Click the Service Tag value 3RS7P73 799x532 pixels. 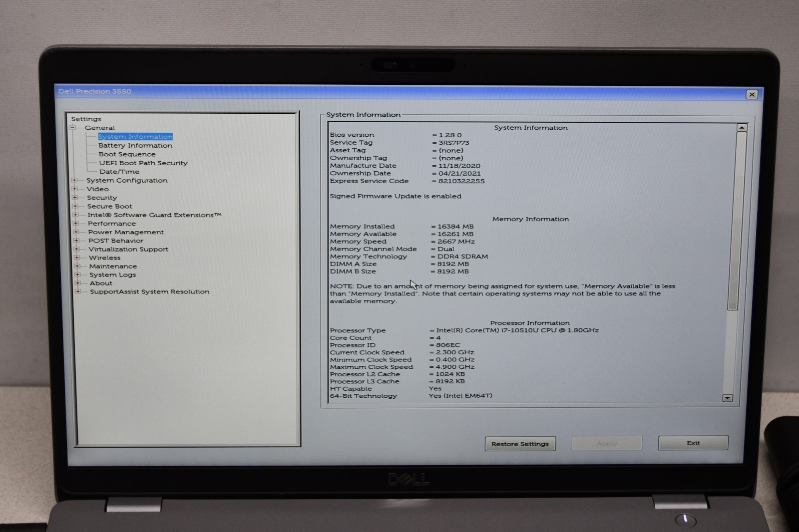(454, 143)
